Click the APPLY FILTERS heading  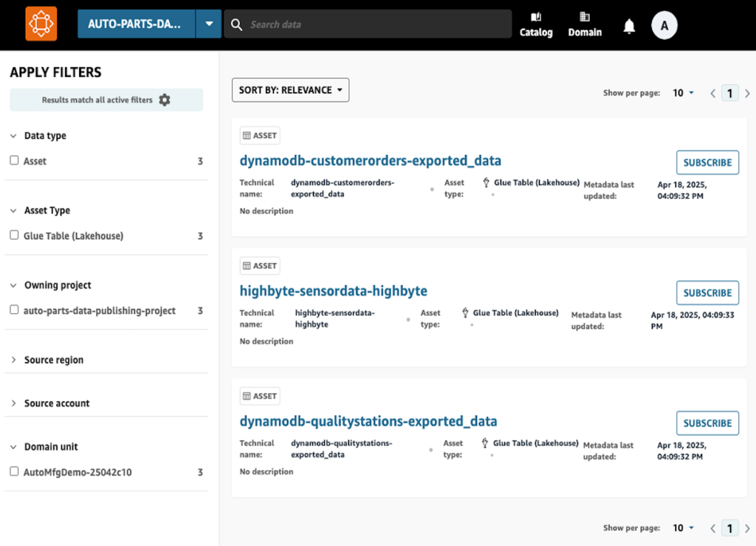[x=56, y=72]
